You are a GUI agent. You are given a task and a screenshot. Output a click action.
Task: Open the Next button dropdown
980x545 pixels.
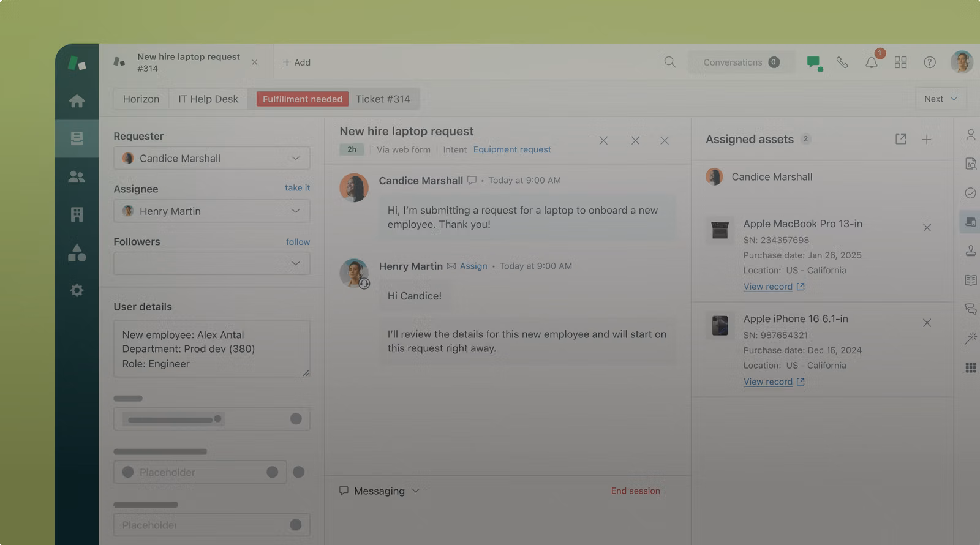coord(940,99)
